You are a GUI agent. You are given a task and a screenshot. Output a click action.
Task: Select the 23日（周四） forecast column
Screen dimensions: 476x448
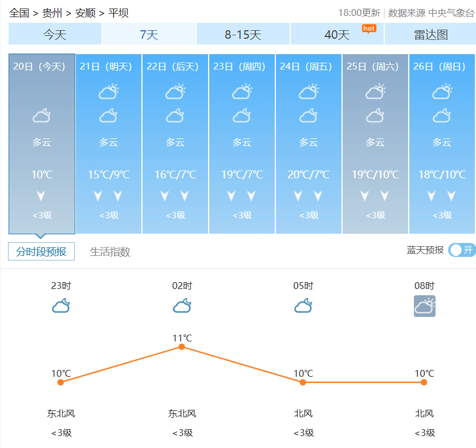click(242, 144)
